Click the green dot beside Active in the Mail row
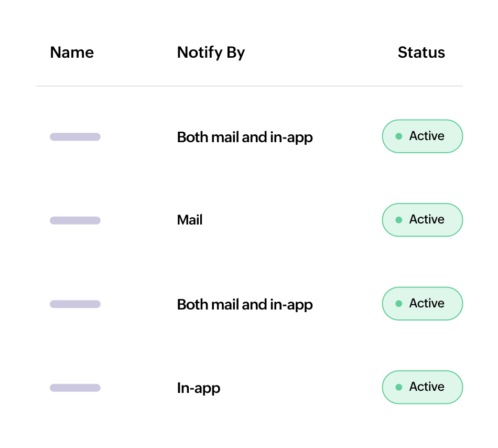Screen dimensions: 498x448 [398, 220]
